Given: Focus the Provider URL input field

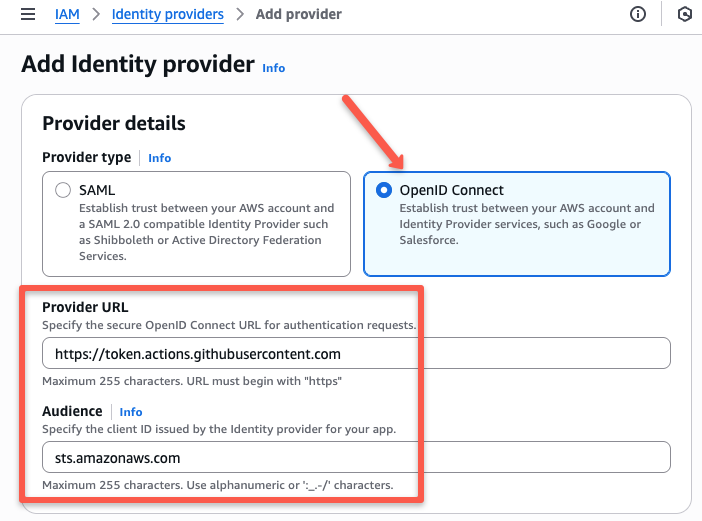Looking at the screenshot, I should [356, 354].
